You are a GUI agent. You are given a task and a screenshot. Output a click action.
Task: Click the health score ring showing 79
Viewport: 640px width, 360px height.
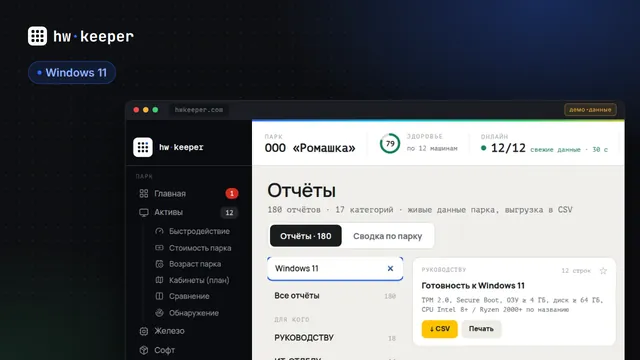click(390, 143)
